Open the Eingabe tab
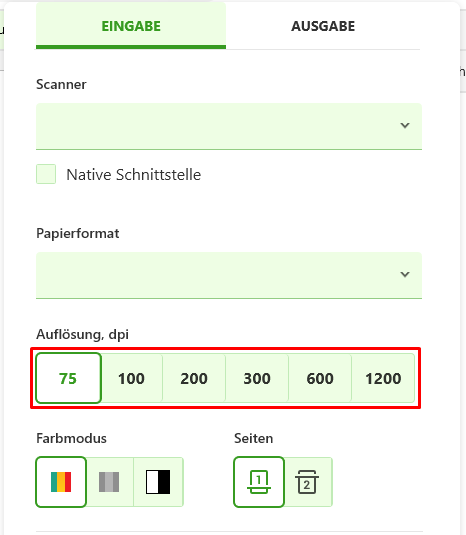The height and width of the screenshot is (535, 466). tap(131, 26)
